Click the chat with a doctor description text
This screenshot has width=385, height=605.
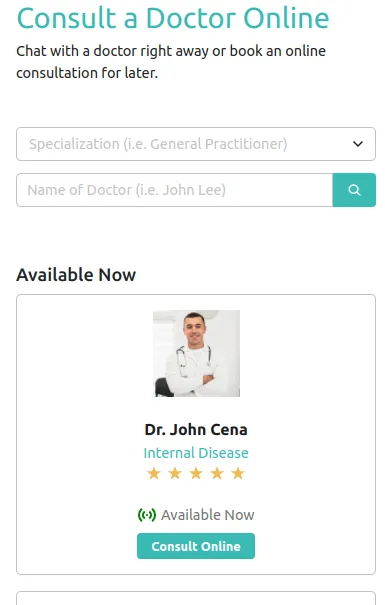171,62
